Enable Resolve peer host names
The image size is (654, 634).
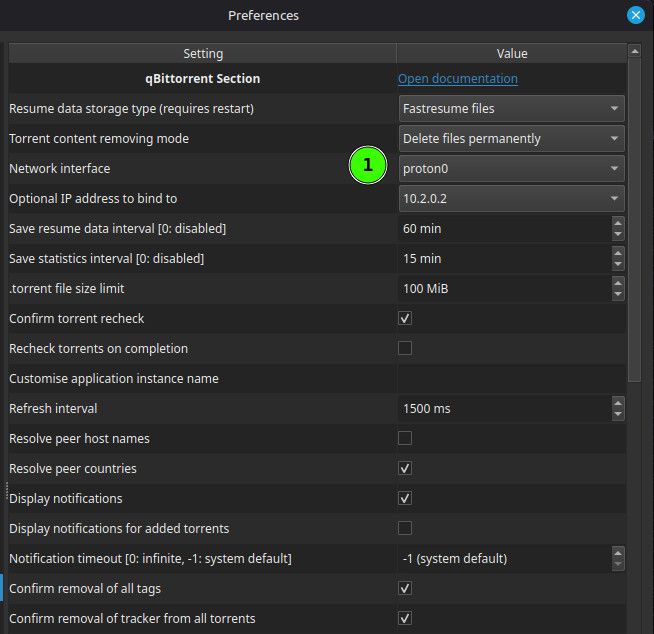(x=405, y=438)
